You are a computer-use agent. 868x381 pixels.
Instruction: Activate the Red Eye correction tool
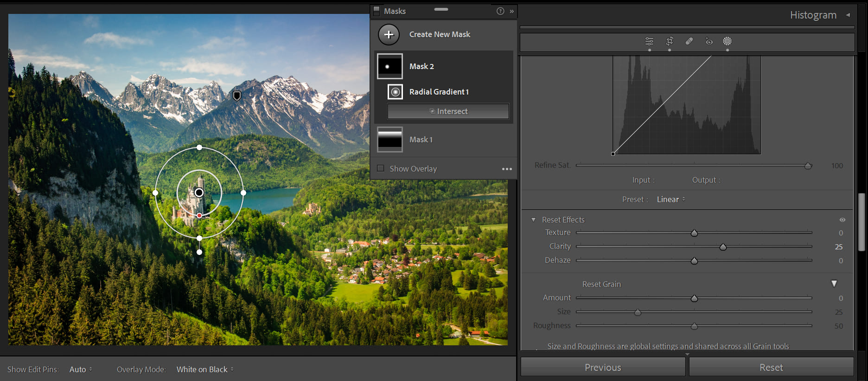(x=709, y=41)
